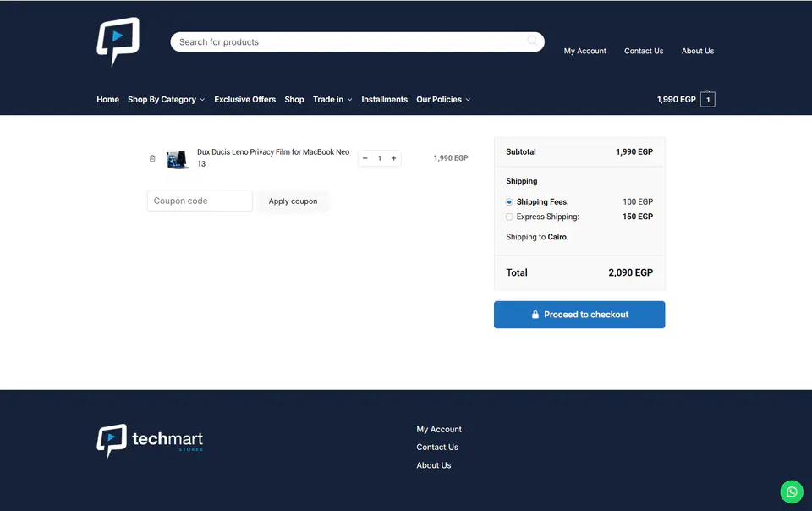Open About Us in header
The image size is (812, 511).
(x=698, y=51)
